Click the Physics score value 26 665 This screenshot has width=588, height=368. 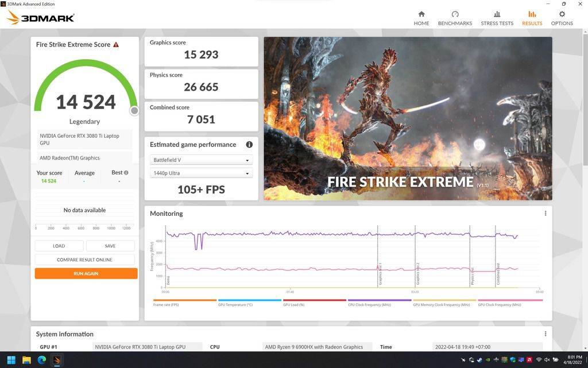pos(201,87)
